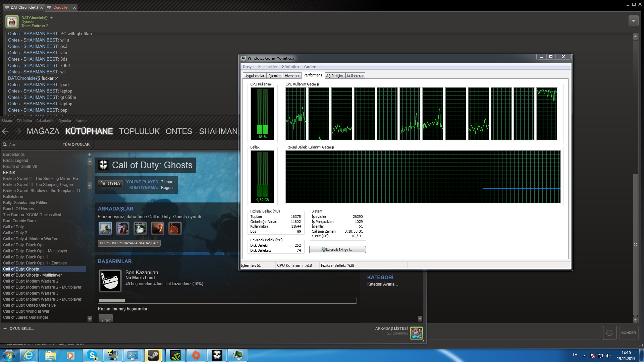
Task: Click the chat message input field
Action: point(513,333)
